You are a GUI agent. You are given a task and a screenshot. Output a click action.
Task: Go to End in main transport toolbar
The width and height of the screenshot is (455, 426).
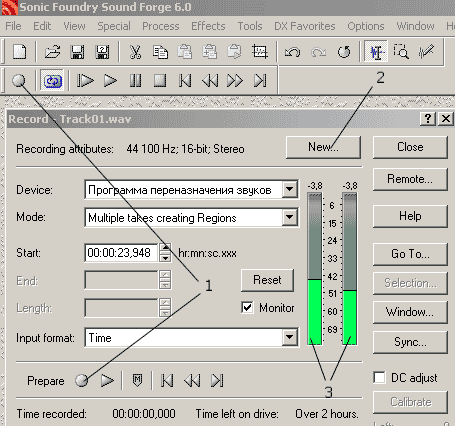(260, 81)
